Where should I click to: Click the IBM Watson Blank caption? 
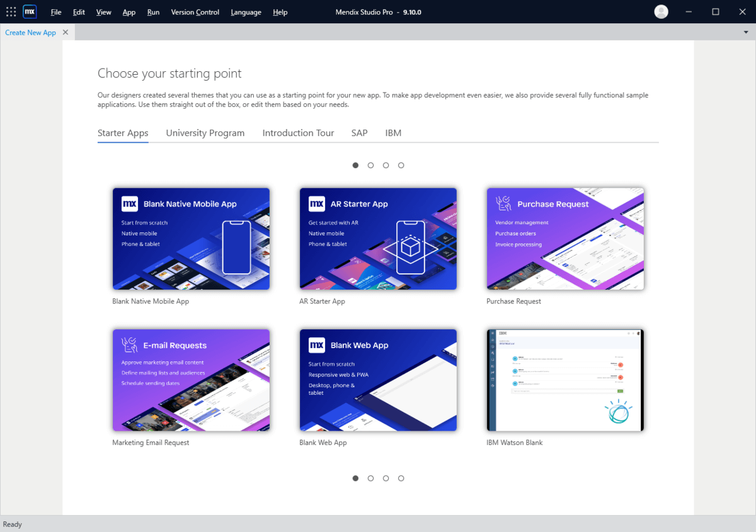(514, 443)
